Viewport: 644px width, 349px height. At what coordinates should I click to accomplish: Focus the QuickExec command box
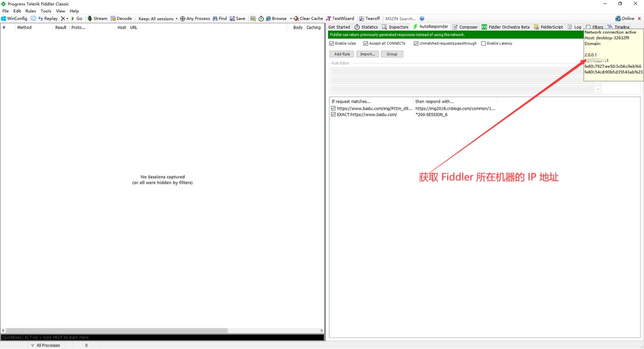pyautogui.click(x=162, y=337)
